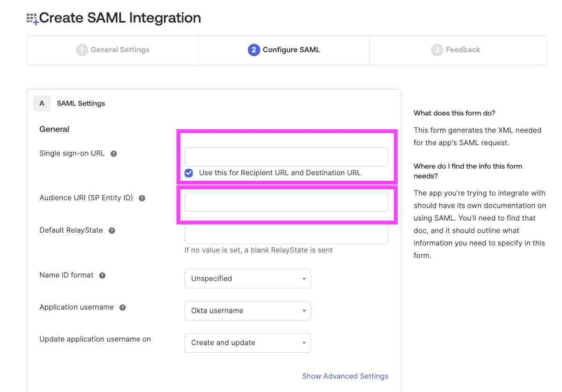Click help icon next to Single sign-on URL
Viewport: 562px width, 392px height.
(113, 154)
